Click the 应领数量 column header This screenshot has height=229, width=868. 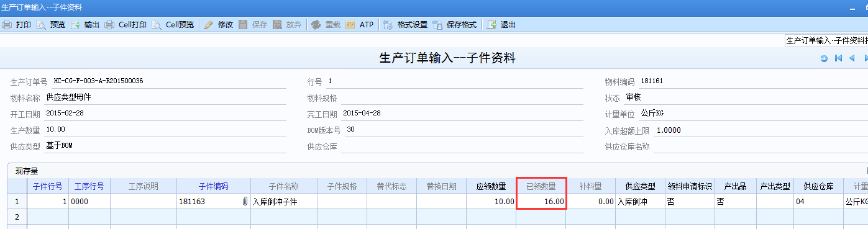491,186
